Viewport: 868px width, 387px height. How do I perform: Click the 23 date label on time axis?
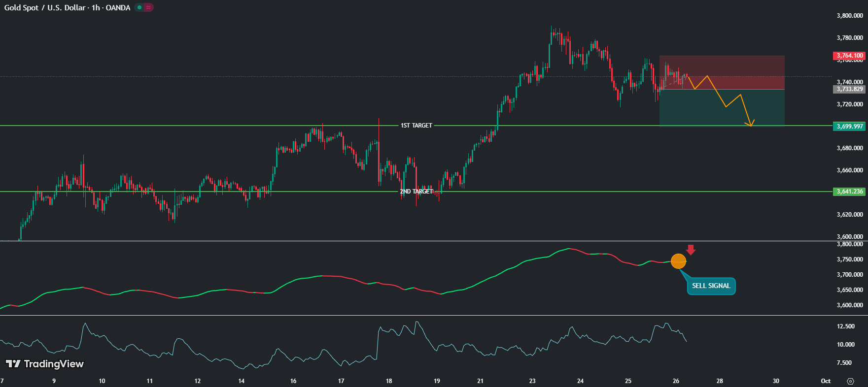pyautogui.click(x=532, y=381)
